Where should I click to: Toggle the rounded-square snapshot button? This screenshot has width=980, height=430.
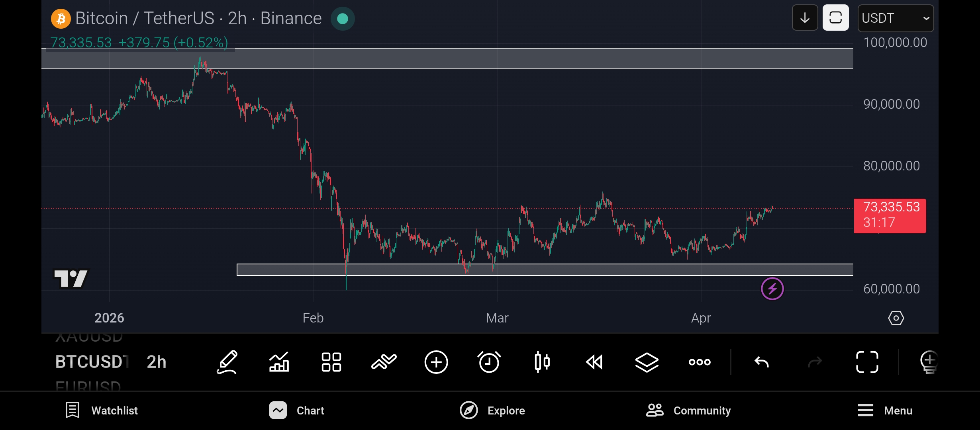[x=835, y=18]
